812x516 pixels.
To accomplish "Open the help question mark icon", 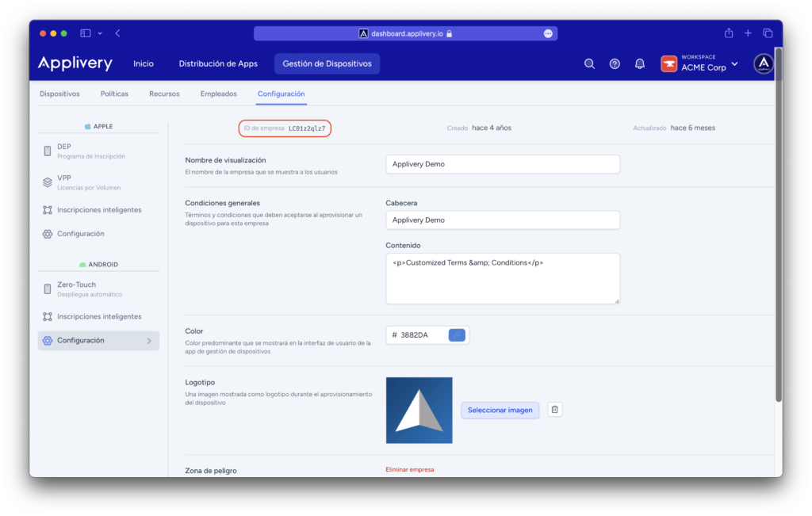I will (x=615, y=64).
